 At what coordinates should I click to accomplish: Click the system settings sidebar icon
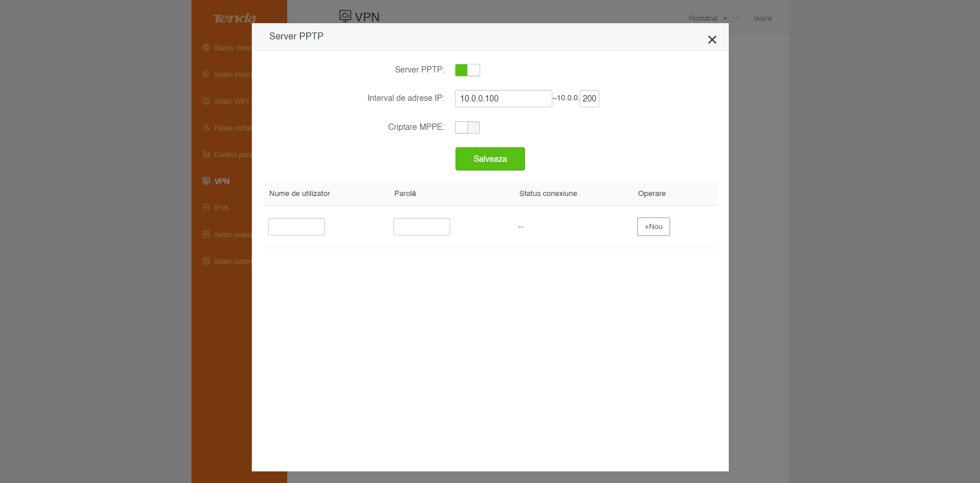point(206,261)
